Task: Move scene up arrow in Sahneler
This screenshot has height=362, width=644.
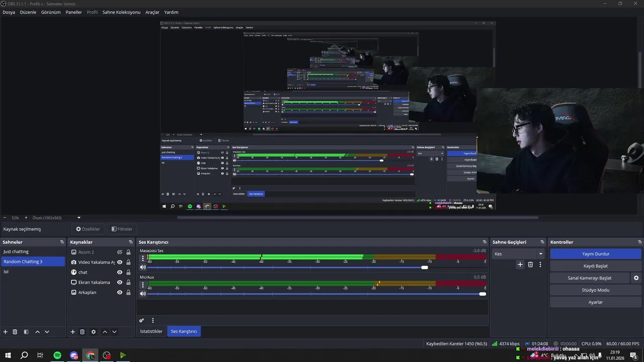Action: 38,332
